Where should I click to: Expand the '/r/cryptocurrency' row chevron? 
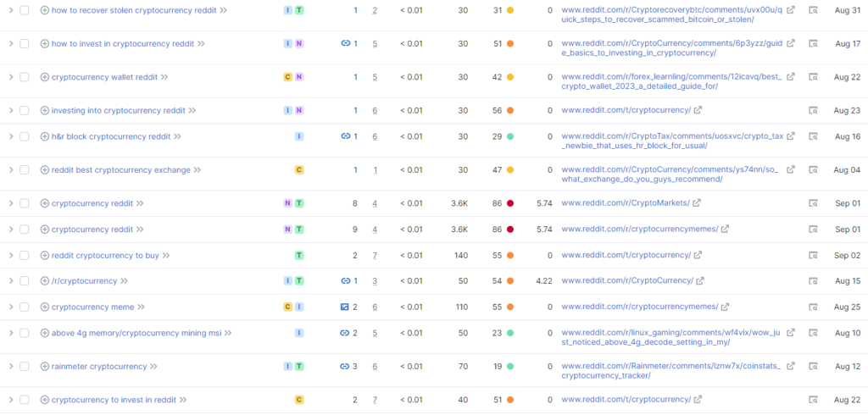10,280
